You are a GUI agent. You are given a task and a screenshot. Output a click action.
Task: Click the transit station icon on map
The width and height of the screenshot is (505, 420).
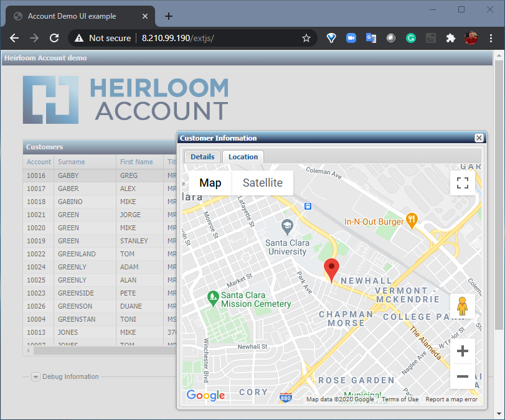(308, 206)
